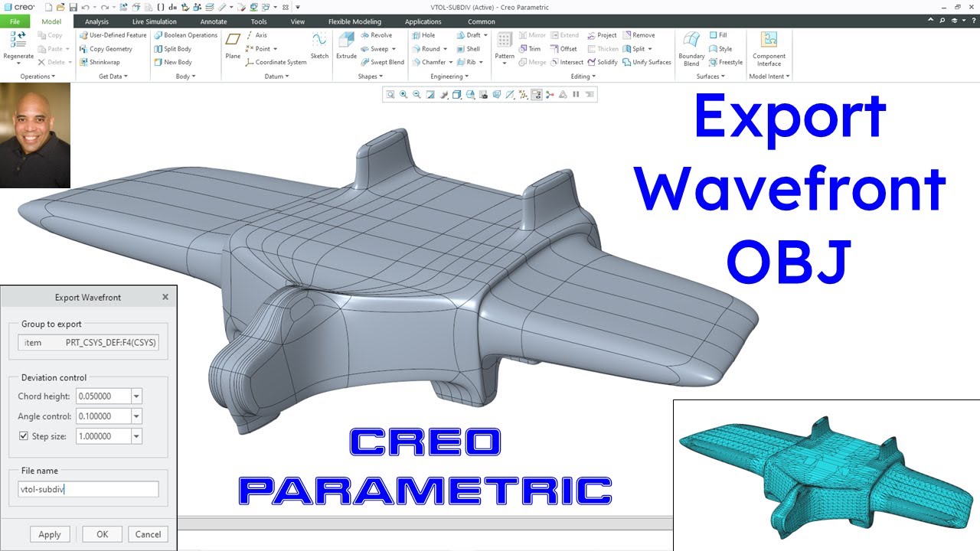Open the Style surface tool
This screenshot has width=980, height=551.
coord(720,49)
